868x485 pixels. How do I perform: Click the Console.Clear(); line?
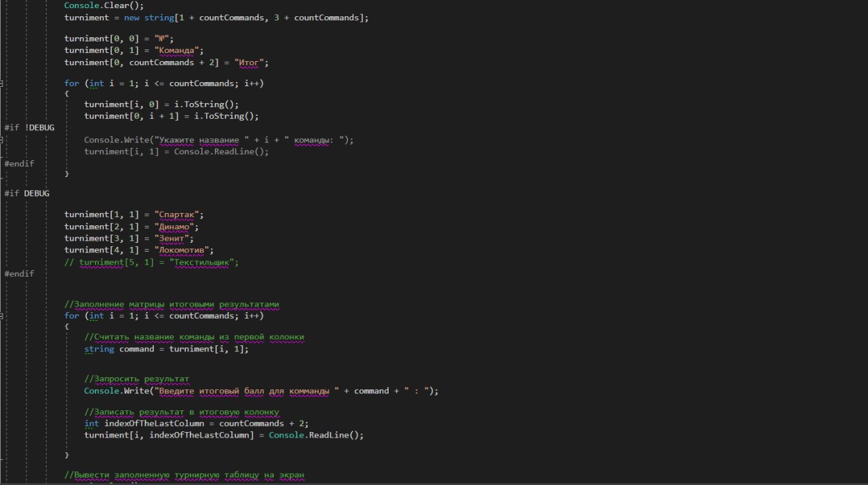tap(104, 5)
